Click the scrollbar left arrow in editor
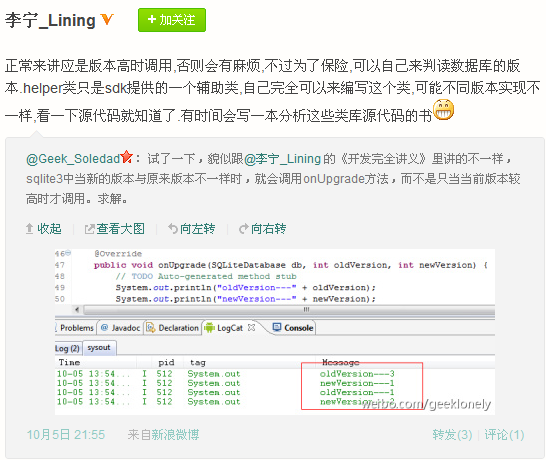This screenshot has width=546, height=460. tap(77, 310)
